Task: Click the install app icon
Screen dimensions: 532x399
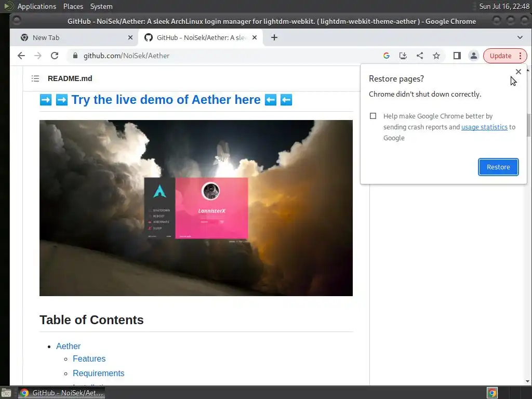Action: [403, 56]
